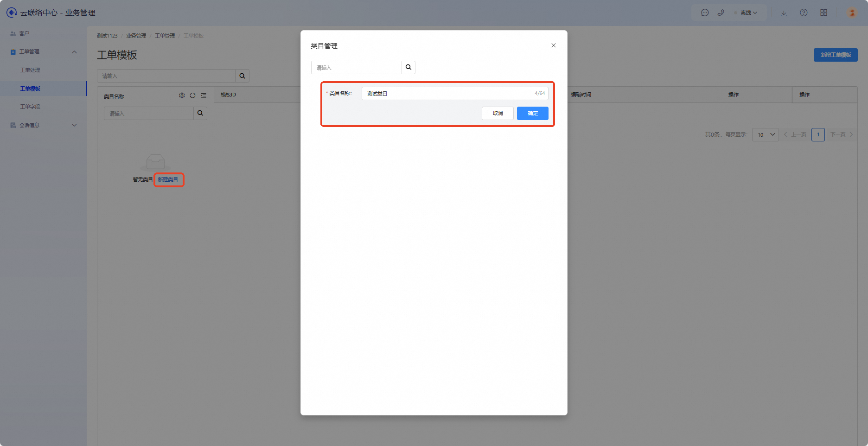Viewport: 868px width, 446px height.
Task: Click the download arrow icon
Action: point(784,13)
